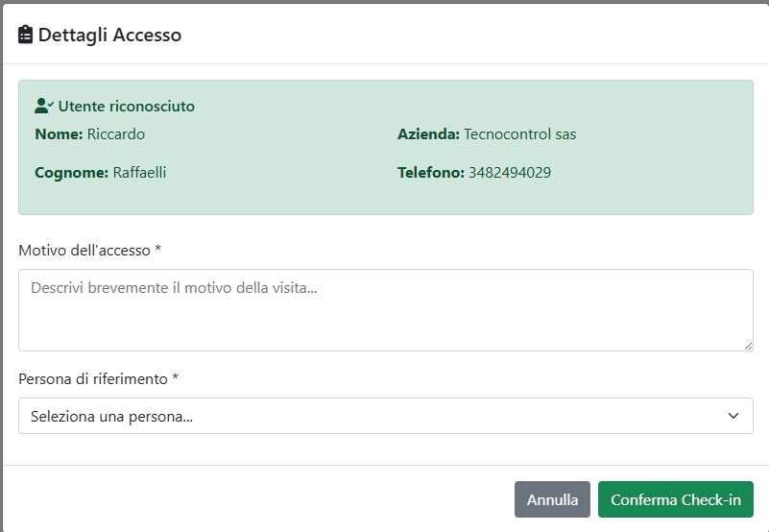The height and width of the screenshot is (532, 769).
Task: Click the Dettagli Accesso title text
Action: (109, 35)
